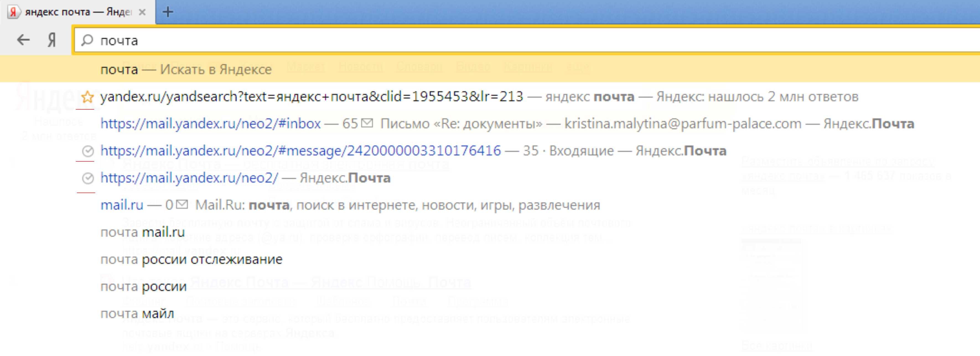Select the 'яндекс почта — Яндекс' tab
Screen dimensions: 980x356
(77, 12)
